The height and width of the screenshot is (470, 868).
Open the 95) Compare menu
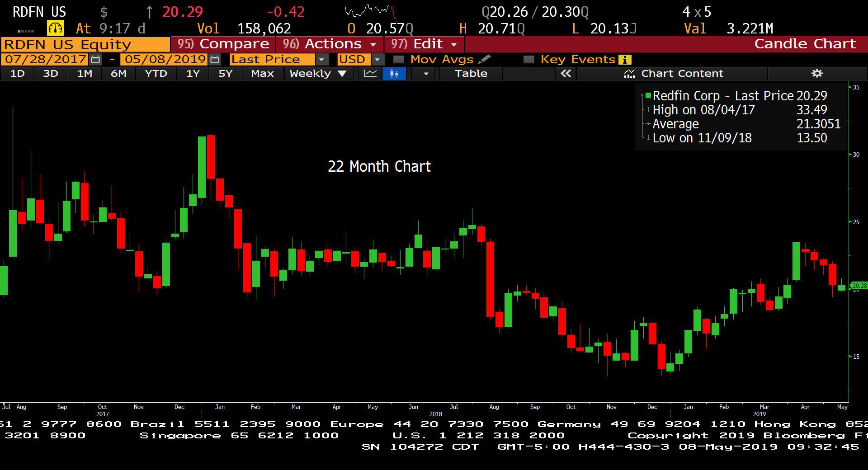click(x=223, y=44)
